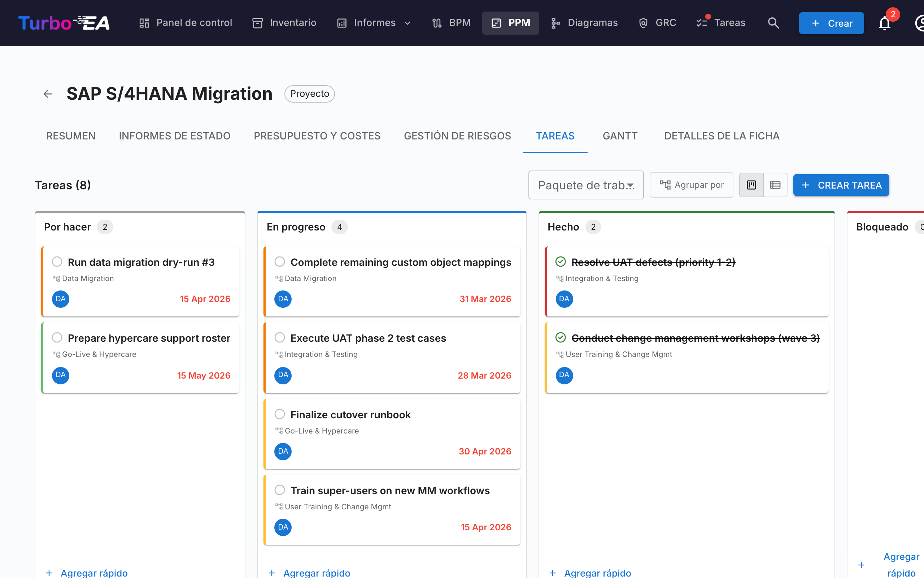Click the DA avatar on Finalize cutover runbook
The image size is (924, 578).
[283, 451]
